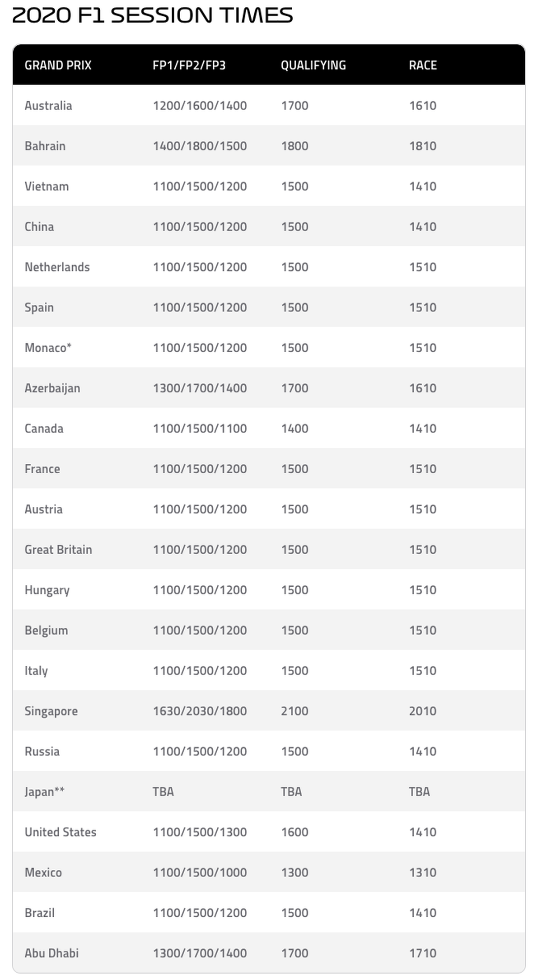Select the Monaco* entry
The image size is (542, 980).
click(48, 348)
